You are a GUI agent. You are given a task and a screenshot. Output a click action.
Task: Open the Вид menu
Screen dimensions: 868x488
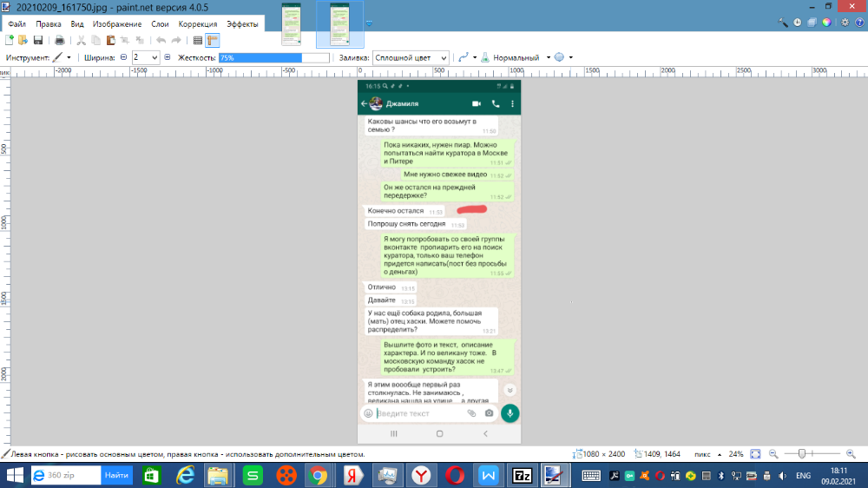pos(77,23)
